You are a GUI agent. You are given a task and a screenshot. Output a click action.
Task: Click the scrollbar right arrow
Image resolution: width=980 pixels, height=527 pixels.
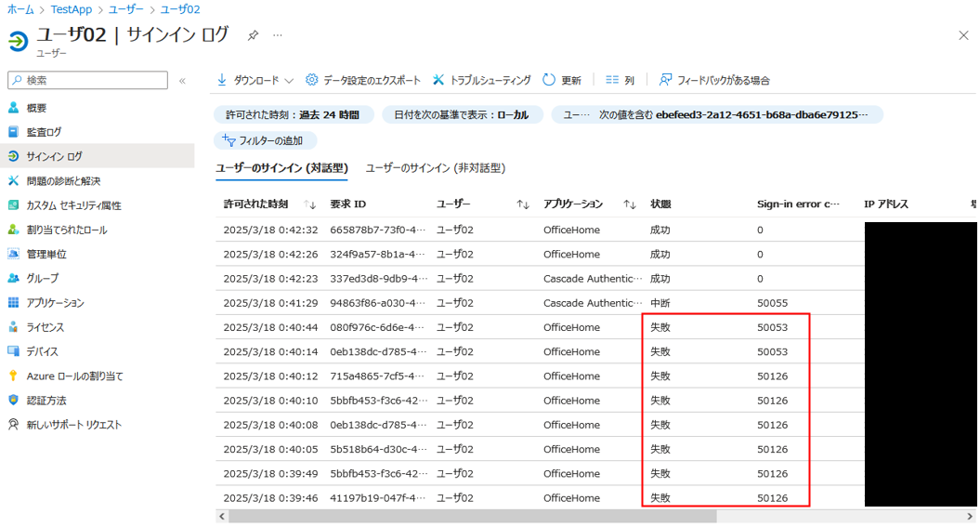coord(970,517)
